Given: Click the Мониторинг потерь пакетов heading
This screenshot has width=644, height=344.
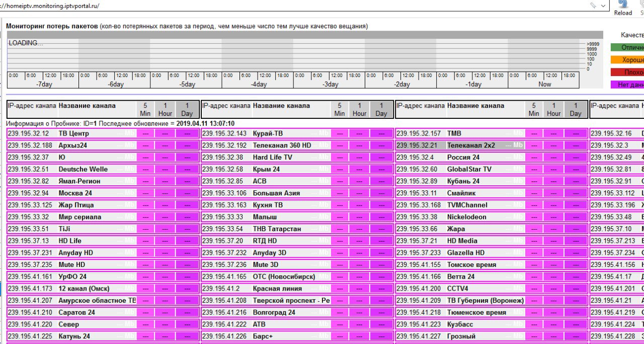Looking at the screenshot, I should [x=52, y=26].
